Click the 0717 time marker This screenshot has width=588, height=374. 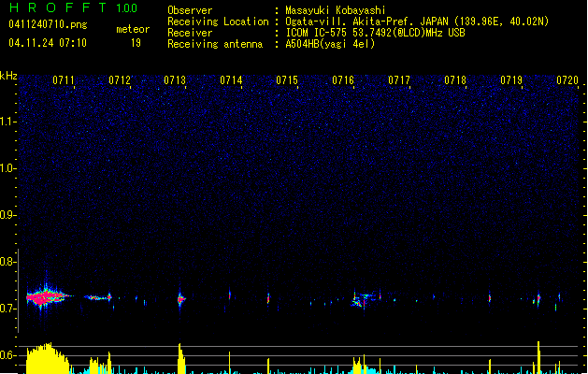(399, 80)
